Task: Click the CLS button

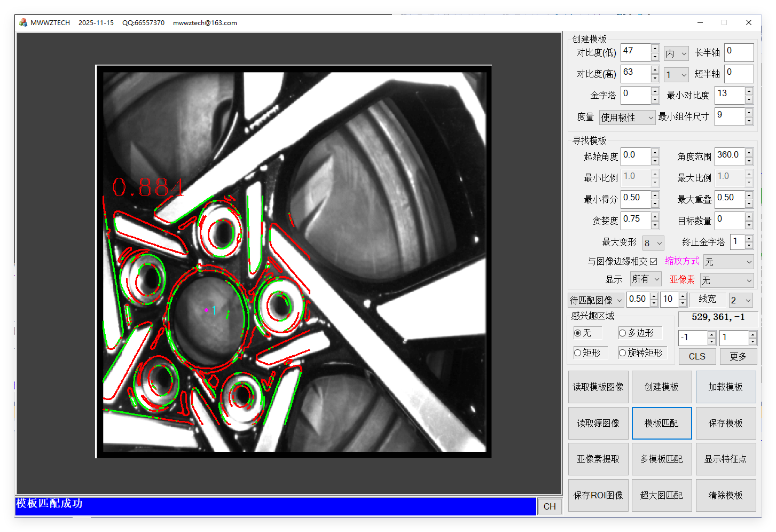Action: point(697,356)
